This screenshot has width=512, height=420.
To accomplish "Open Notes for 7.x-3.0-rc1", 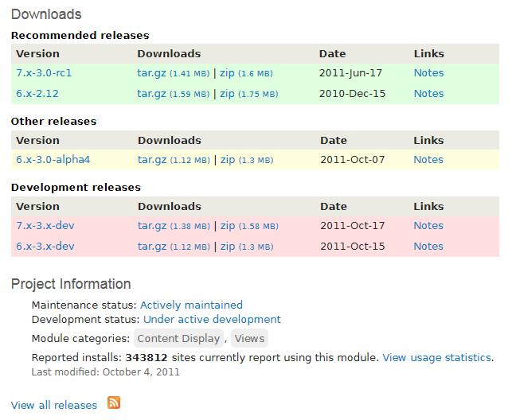I will (x=428, y=72).
